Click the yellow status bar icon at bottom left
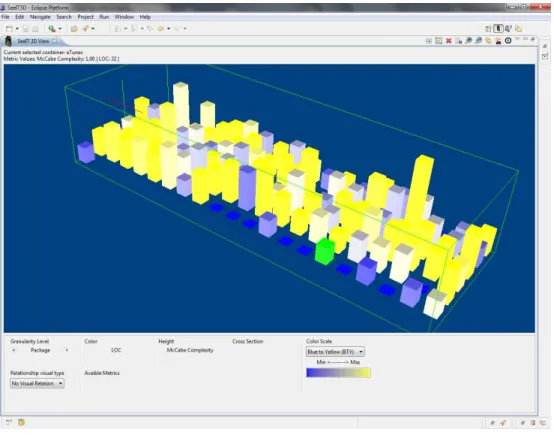 (x=21, y=422)
